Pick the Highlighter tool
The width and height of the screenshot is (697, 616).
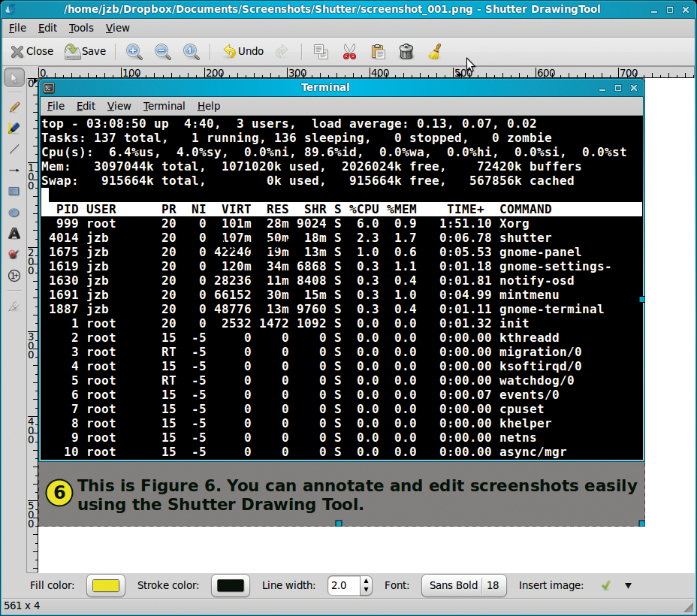point(14,128)
